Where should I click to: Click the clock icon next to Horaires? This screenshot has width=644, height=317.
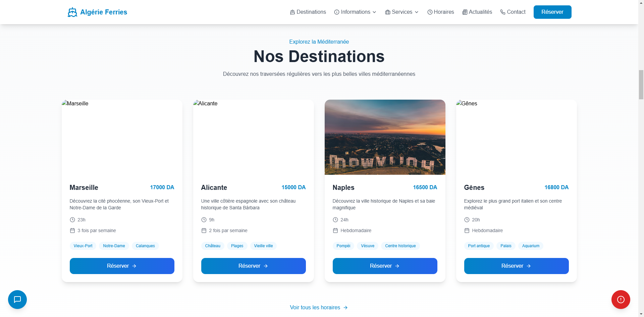(x=430, y=12)
